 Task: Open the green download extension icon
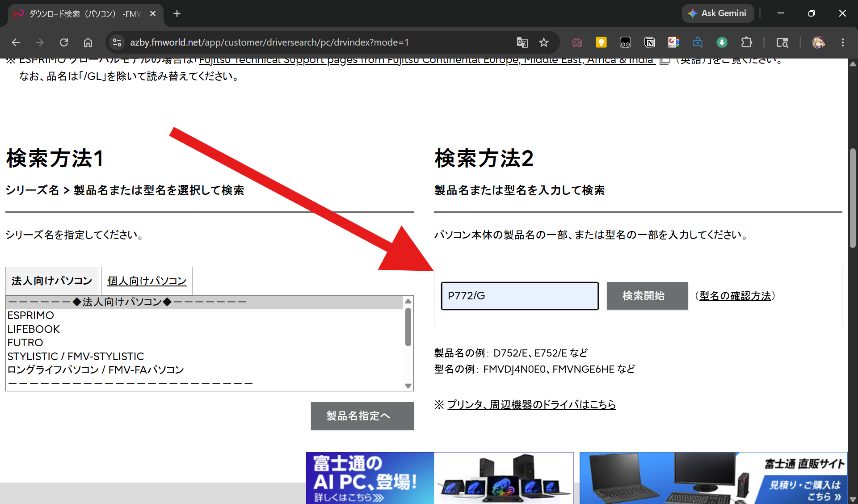click(x=722, y=42)
